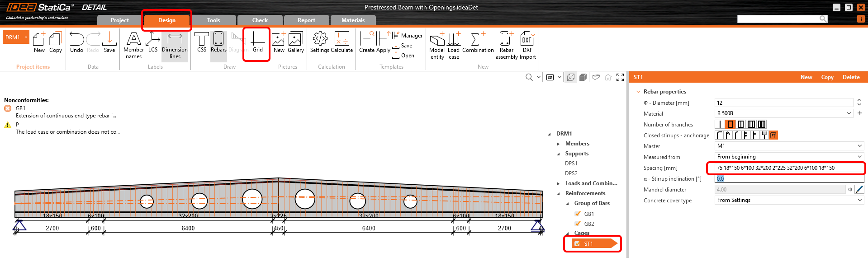Open the Material dropdown showing B 500B
The width and height of the screenshot is (868, 271).
tap(784, 113)
